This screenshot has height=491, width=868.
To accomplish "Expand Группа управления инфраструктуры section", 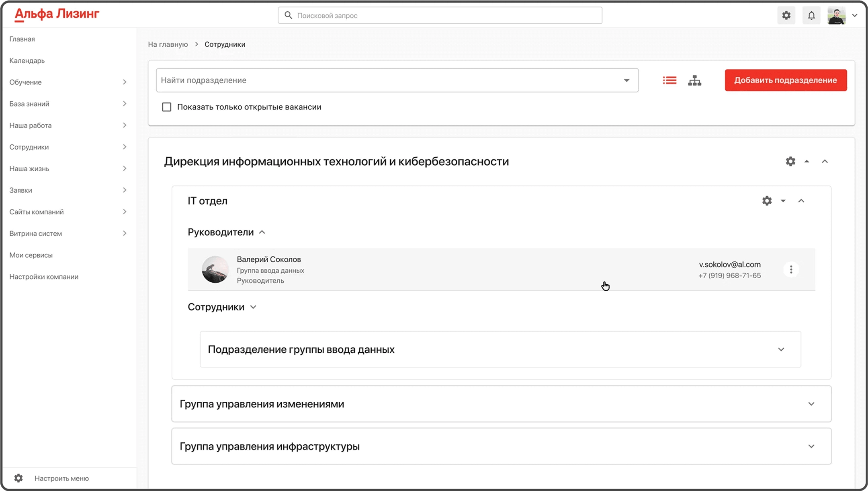I will tap(811, 446).
